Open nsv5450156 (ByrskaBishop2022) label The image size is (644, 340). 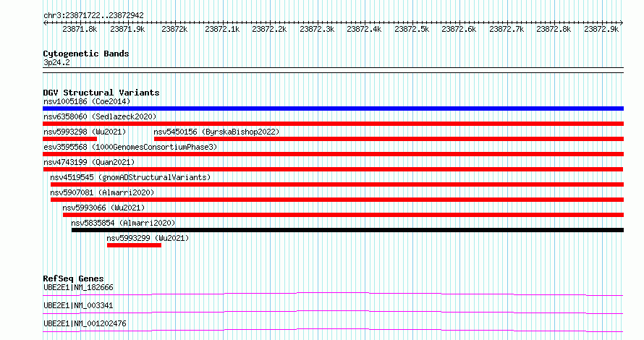pos(216,132)
